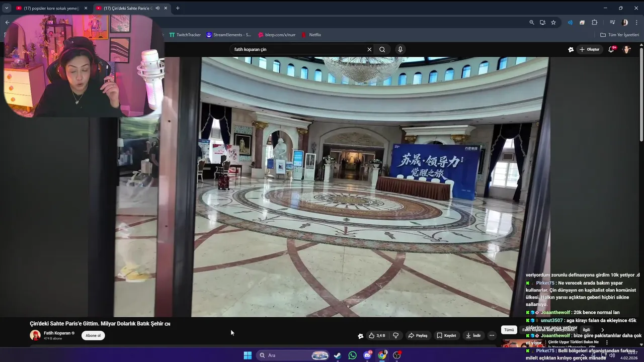
Task: Open the OBS-style recording app in taskbar
Action: [397, 355]
